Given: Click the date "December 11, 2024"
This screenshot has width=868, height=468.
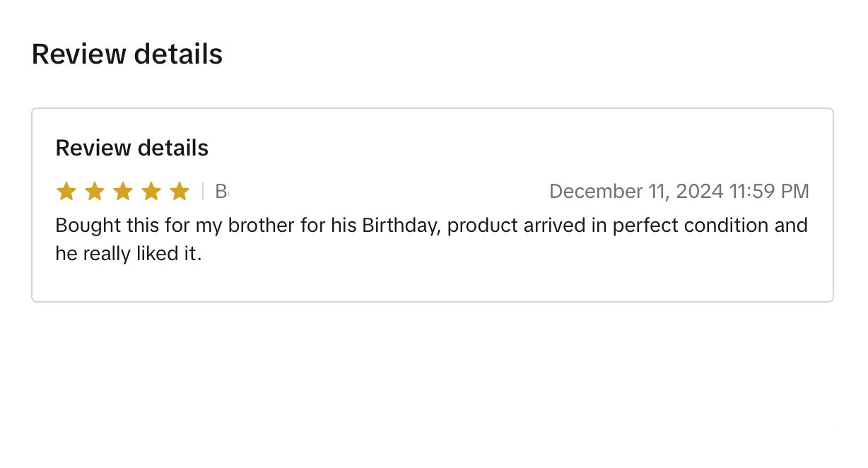Looking at the screenshot, I should tap(636, 192).
